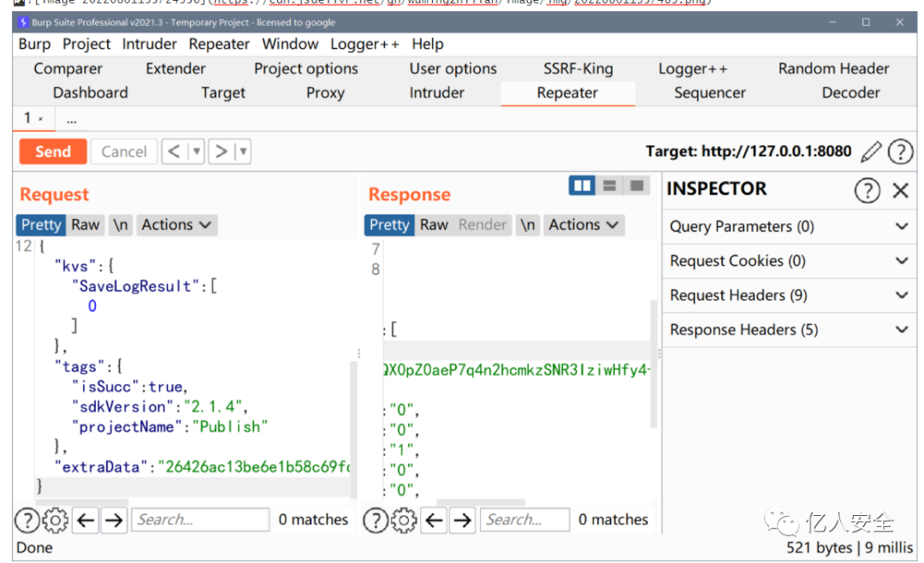Switch to the Decoder tab
Screen dimensions: 924x563
[850, 93]
